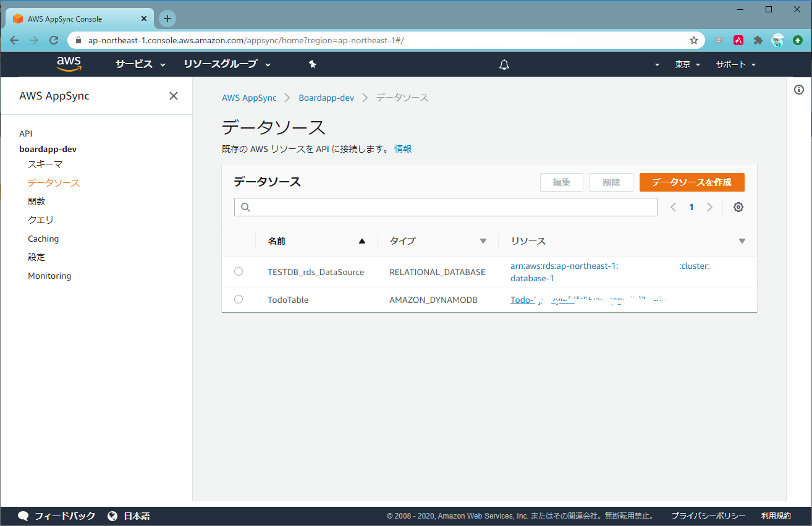Open the Chrome extensions puzzle icon
This screenshot has height=526, width=812.
[x=758, y=40]
